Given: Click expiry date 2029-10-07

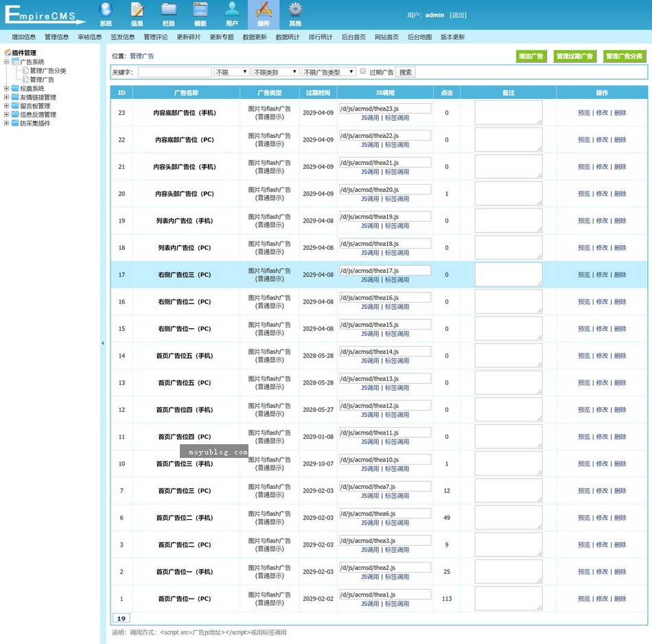Looking at the screenshot, I should pyautogui.click(x=318, y=463).
